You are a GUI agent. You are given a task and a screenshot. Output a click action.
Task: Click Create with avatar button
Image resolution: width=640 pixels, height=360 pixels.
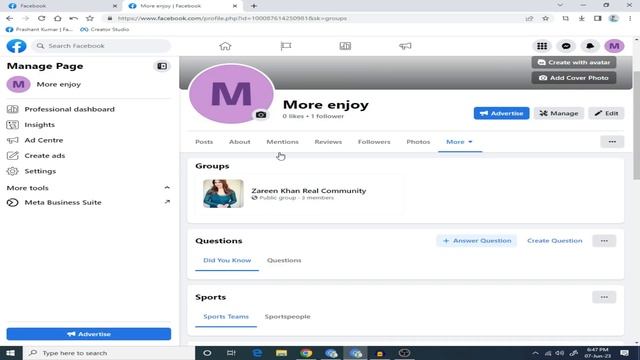coord(574,62)
